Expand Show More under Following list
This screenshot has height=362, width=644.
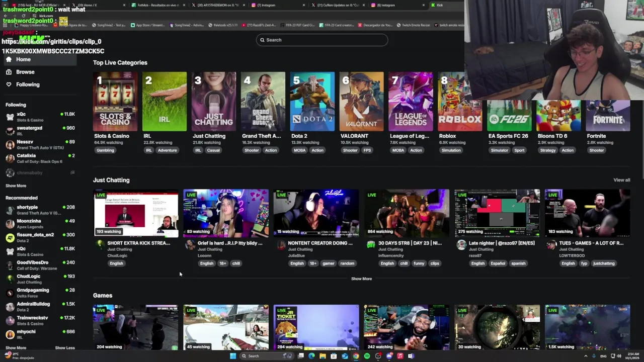click(x=16, y=186)
